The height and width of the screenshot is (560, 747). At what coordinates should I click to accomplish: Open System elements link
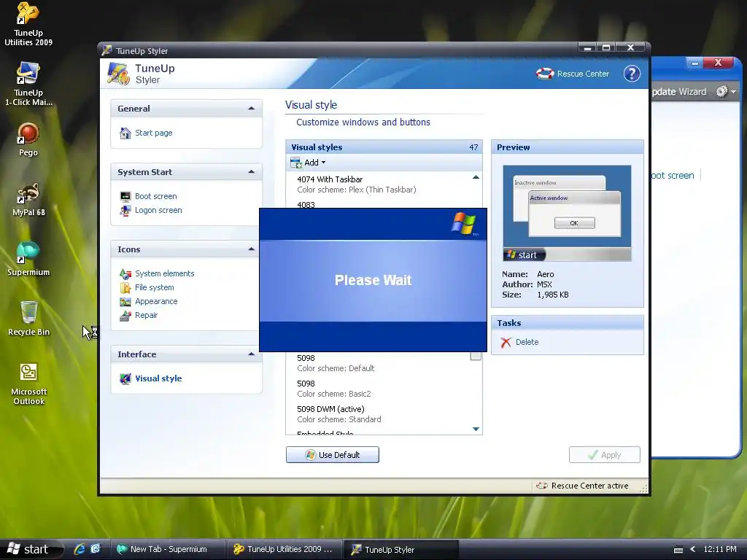tap(164, 273)
